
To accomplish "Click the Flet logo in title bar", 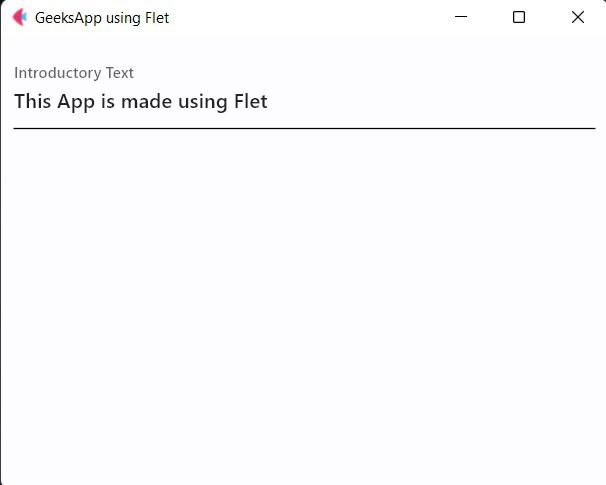I will 19,17.
